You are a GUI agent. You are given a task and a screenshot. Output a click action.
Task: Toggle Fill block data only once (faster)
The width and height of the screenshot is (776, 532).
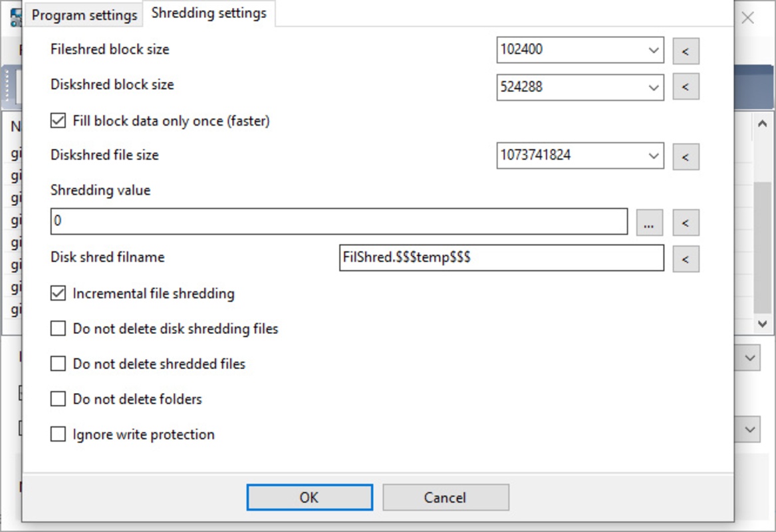(x=58, y=121)
